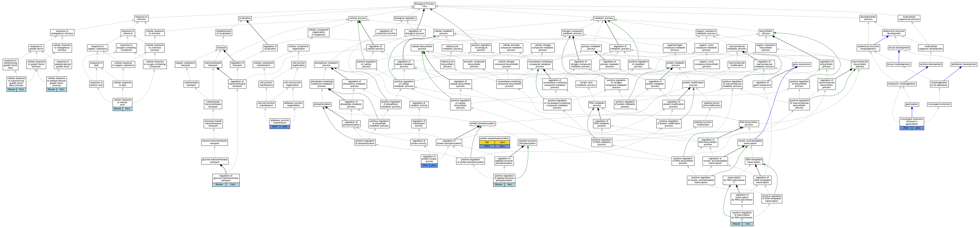Click the 'protein phosphorylation' node
The image size is (980, 228).
[482, 123]
